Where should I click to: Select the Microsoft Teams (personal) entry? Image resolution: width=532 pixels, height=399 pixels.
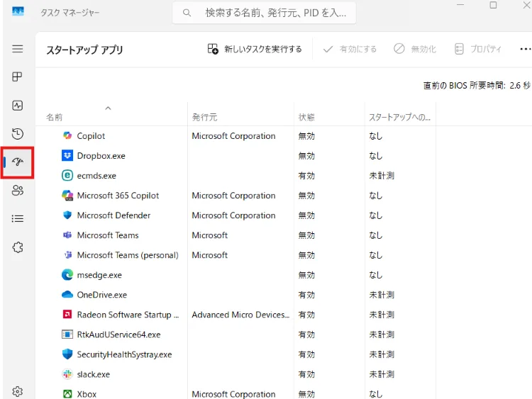click(x=128, y=255)
